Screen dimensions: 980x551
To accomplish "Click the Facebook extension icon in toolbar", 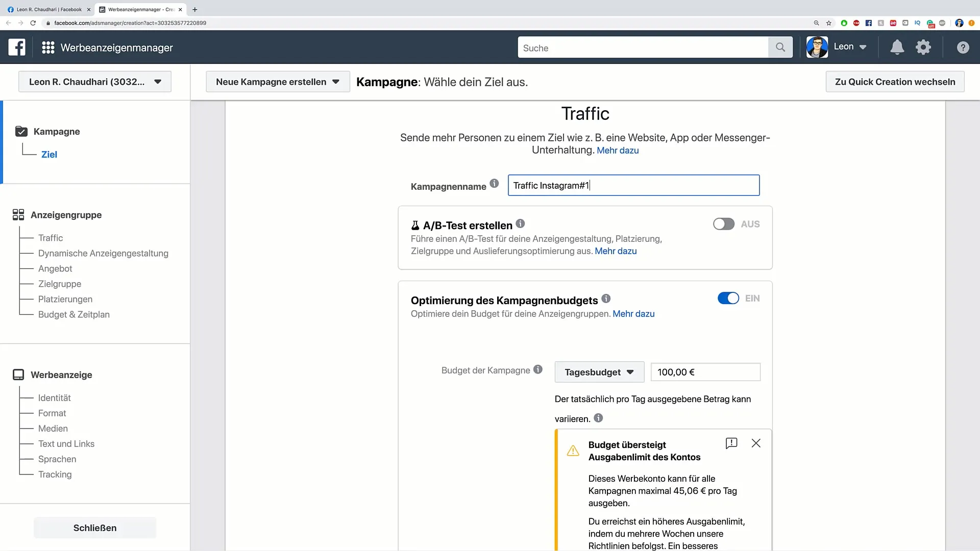I will pyautogui.click(x=869, y=23).
